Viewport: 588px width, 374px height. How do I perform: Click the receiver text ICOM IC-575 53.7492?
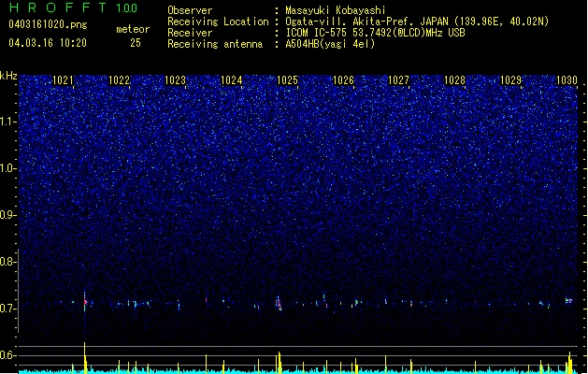375,33
